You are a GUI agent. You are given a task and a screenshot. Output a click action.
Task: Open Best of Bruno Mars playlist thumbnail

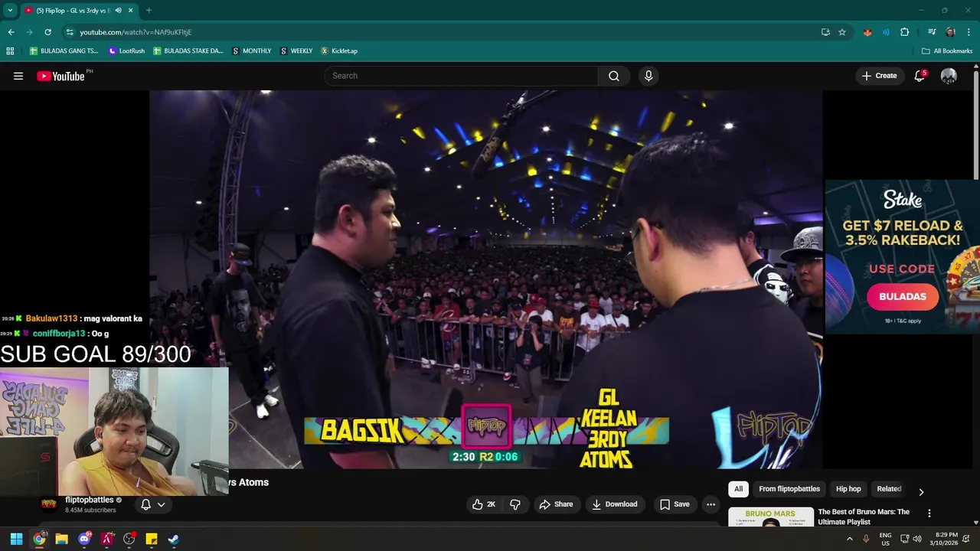pyautogui.click(x=770, y=517)
